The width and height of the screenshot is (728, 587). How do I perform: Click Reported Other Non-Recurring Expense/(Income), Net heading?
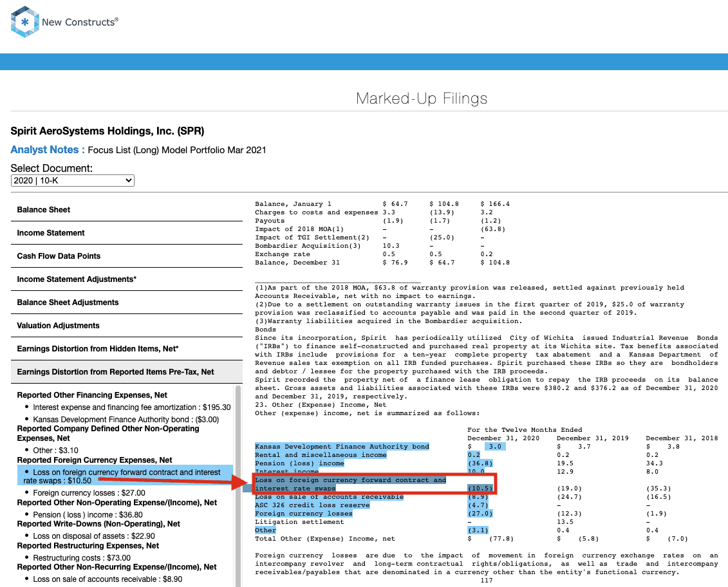coord(117,567)
